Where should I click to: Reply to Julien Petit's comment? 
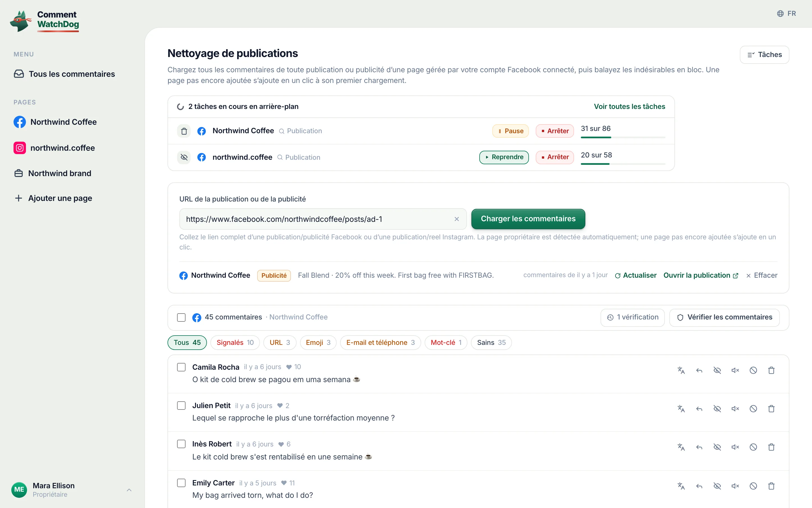pos(699,409)
